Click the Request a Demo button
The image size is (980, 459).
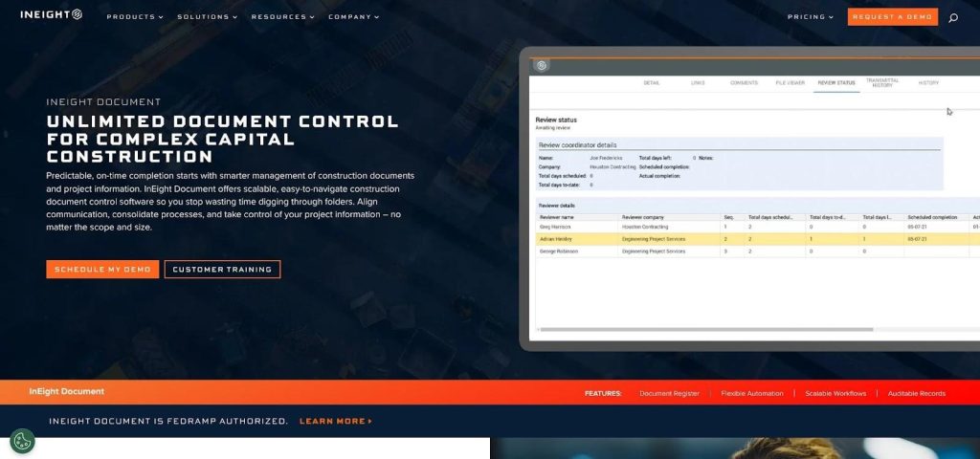[x=892, y=17]
